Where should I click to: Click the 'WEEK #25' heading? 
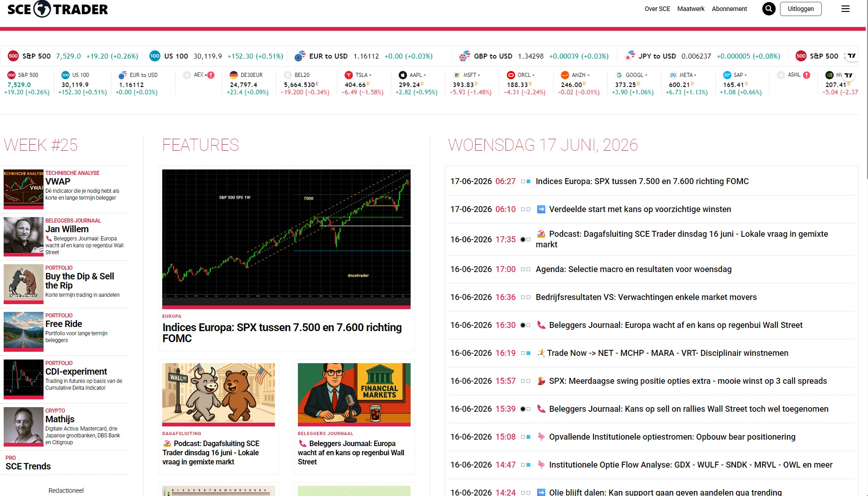coord(41,145)
